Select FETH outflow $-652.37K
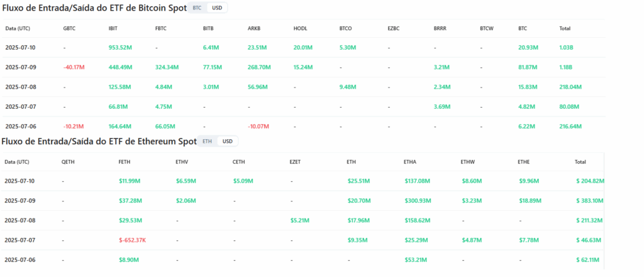 click(132, 240)
